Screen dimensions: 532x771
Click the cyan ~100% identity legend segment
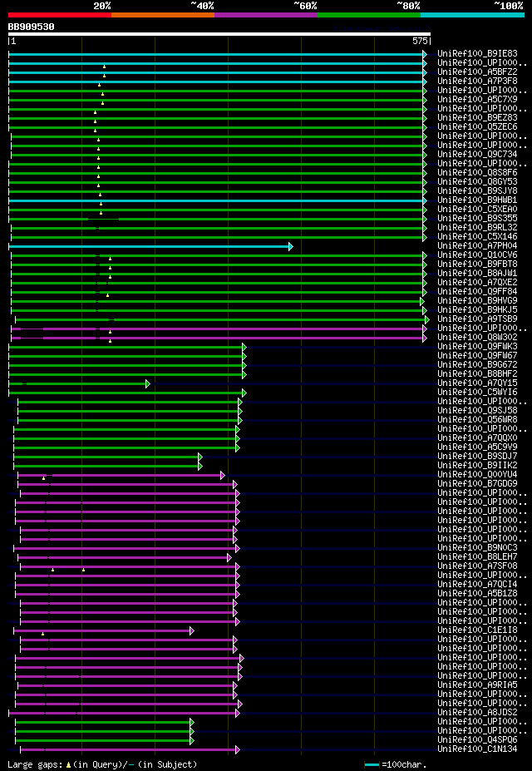[472, 15]
